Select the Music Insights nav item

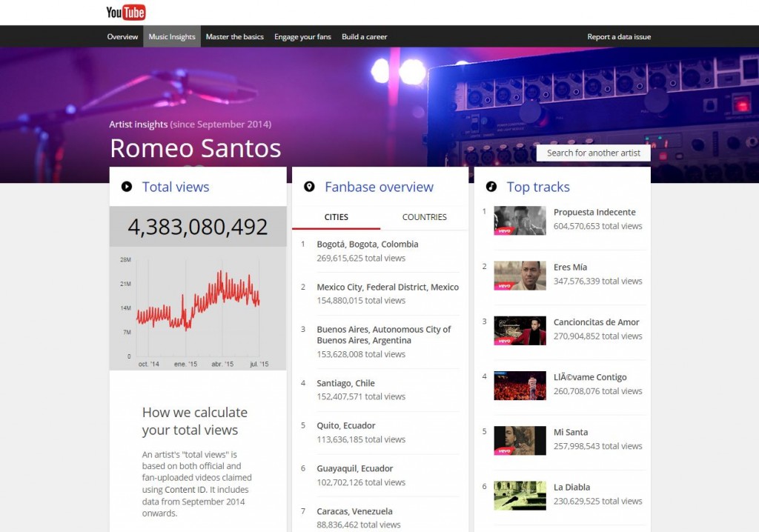(x=172, y=37)
